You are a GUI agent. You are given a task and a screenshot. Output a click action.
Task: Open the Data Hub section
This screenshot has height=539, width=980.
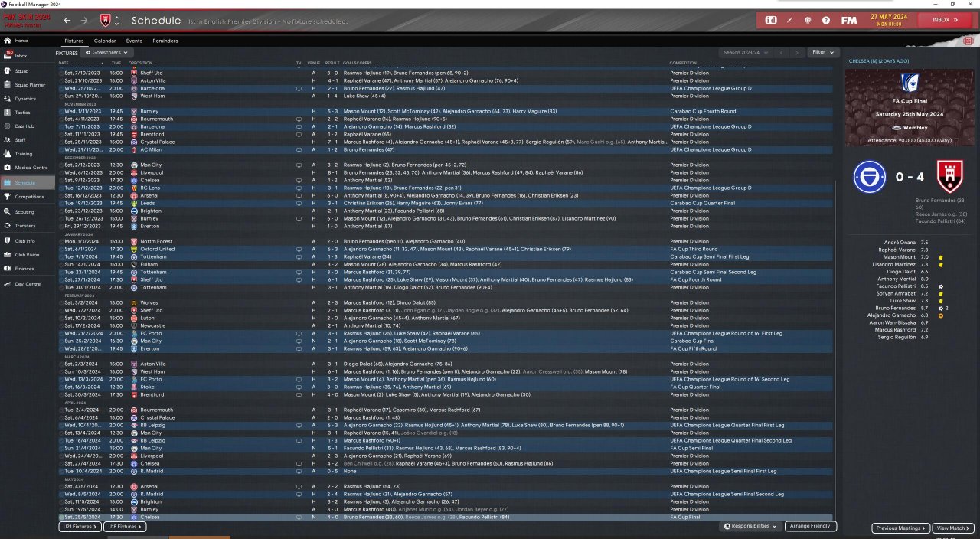24,126
